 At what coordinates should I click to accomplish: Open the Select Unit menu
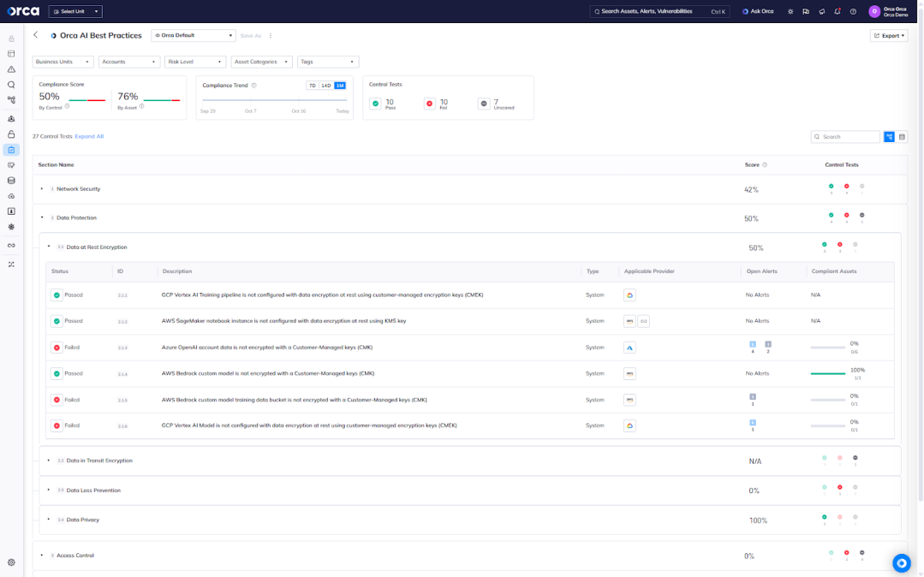pyautogui.click(x=75, y=11)
